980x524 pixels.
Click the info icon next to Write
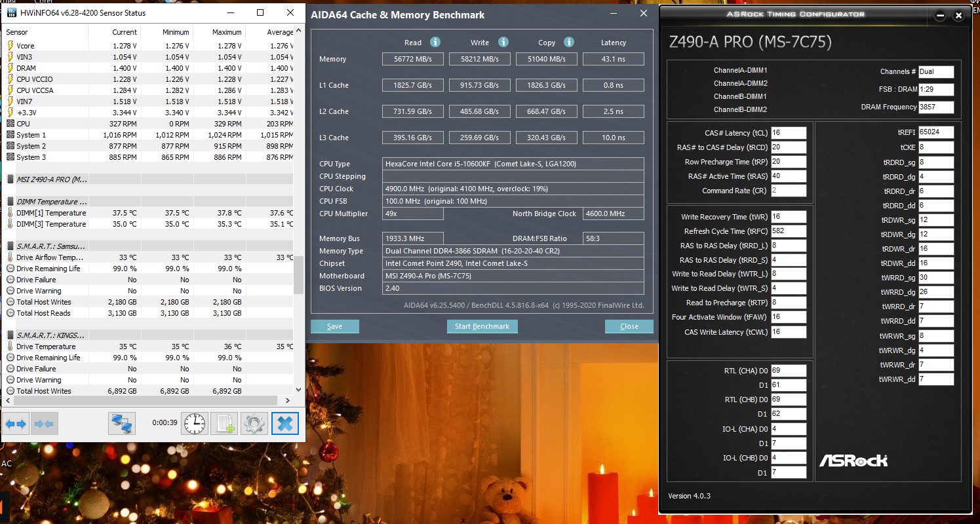pyautogui.click(x=503, y=42)
